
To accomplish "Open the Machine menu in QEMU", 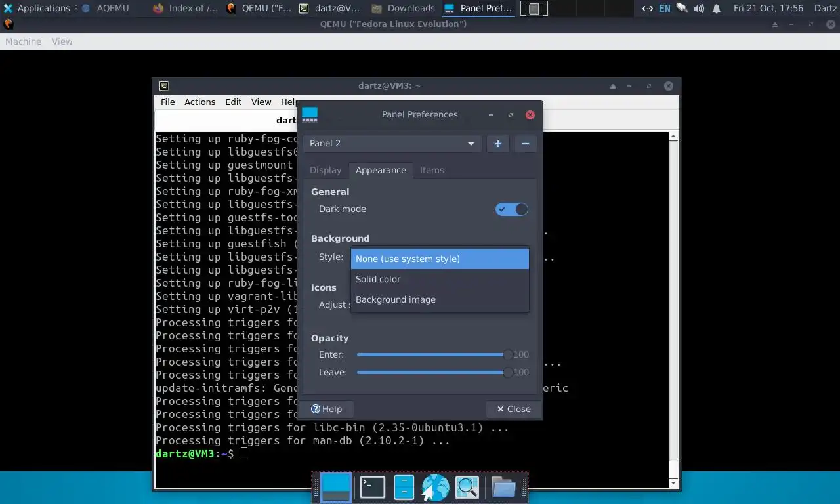I will pos(23,41).
